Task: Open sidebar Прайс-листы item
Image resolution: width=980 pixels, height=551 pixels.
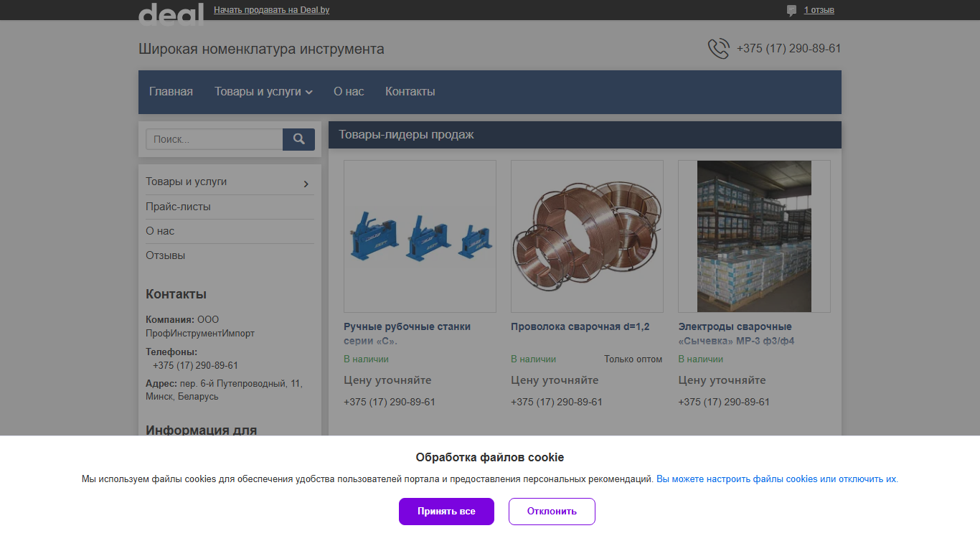Action: click(x=178, y=207)
